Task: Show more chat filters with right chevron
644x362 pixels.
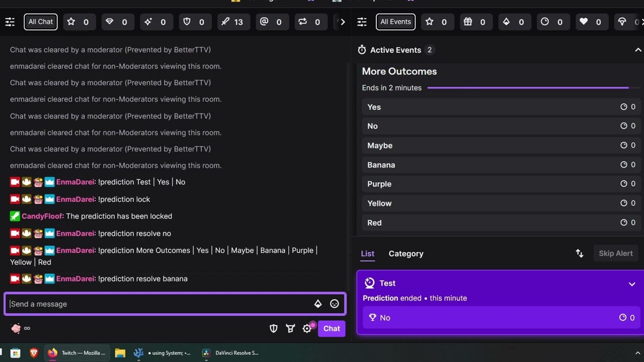Action: [x=343, y=22]
